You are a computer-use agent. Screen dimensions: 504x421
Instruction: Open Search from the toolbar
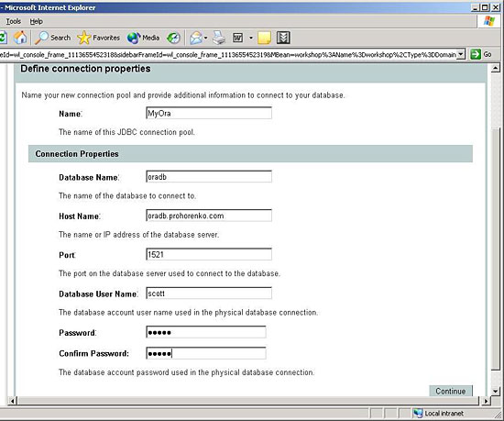point(53,38)
